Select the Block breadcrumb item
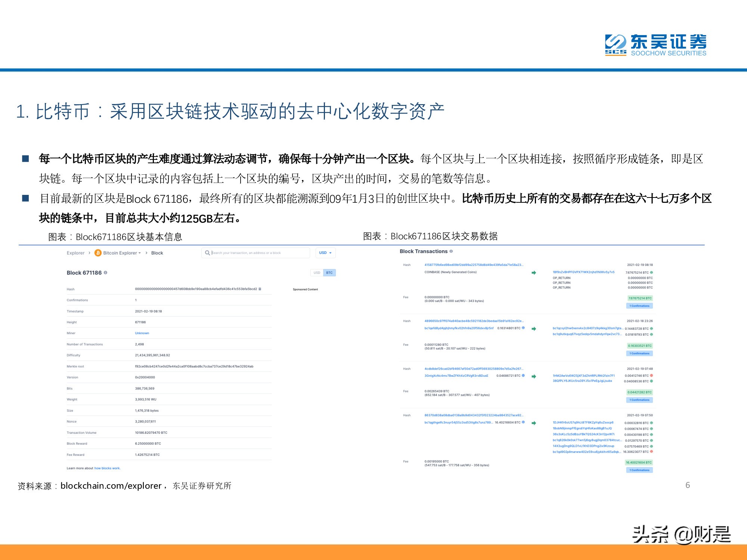This screenshot has height=560, width=747. [157, 253]
